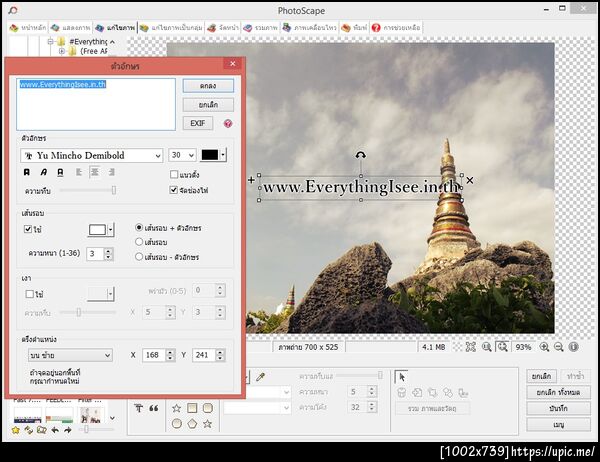Switch to the หน้าหลัก (Home) tab
Screen dimensions: 600x462
[x=28, y=28]
